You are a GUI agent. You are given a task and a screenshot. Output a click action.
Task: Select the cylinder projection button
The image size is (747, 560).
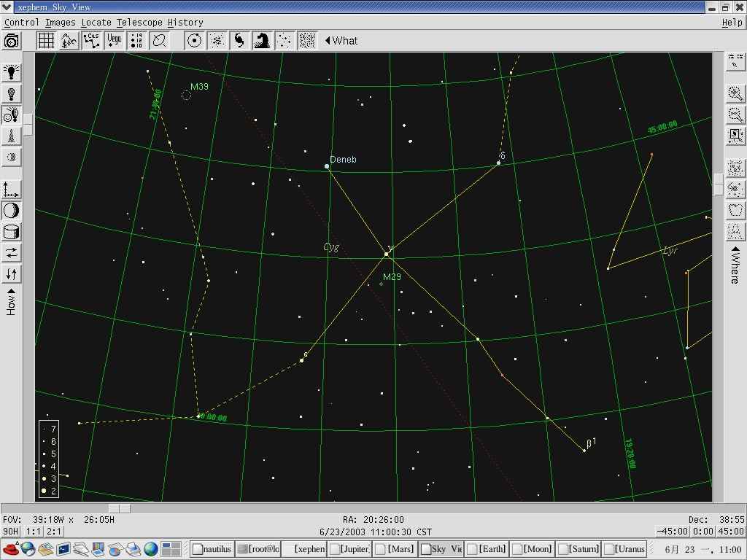tap(12, 232)
